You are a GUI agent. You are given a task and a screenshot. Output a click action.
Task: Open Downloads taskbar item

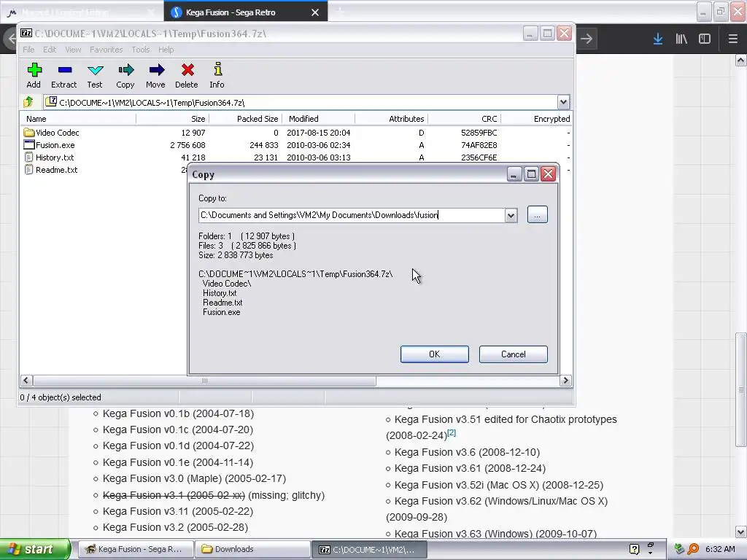pyautogui.click(x=252, y=549)
